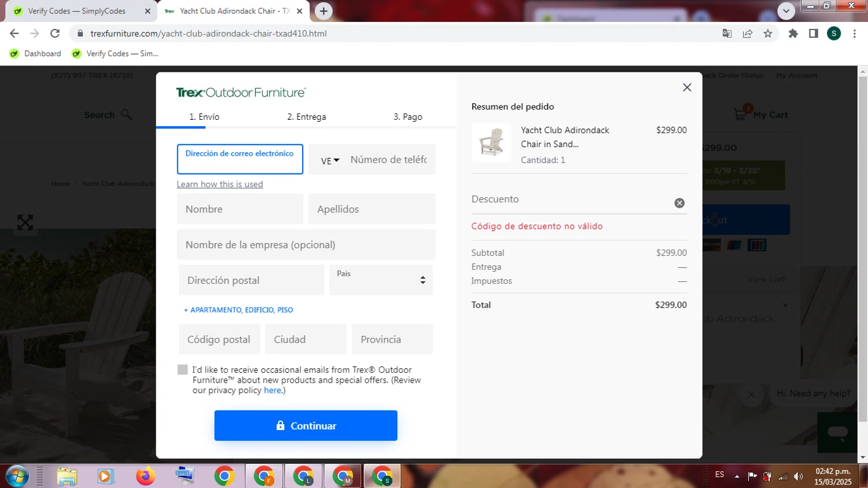Switch to the 1. Envío step tab
The image size is (868, 488).
pyautogui.click(x=204, y=117)
